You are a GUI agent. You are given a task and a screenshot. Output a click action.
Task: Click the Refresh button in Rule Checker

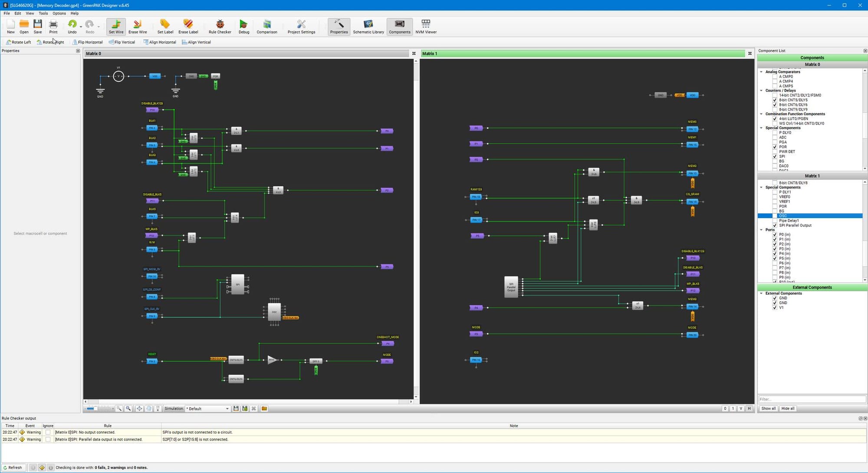[13, 467]
